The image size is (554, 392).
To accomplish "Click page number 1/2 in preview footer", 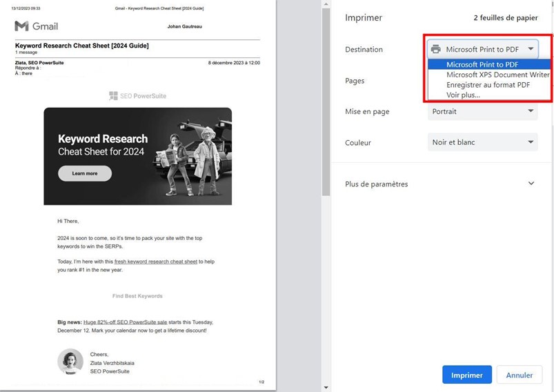I will click(261, 382).
